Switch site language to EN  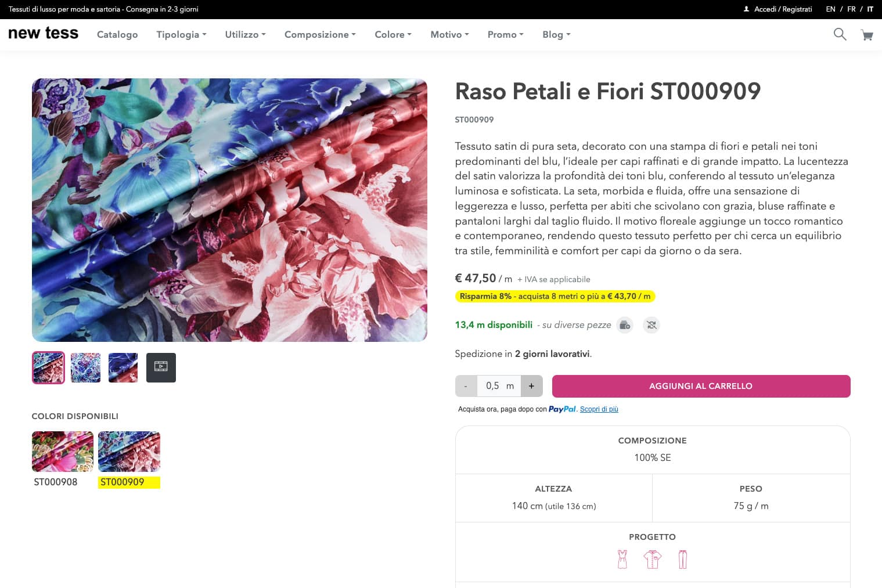click(830, 9)
